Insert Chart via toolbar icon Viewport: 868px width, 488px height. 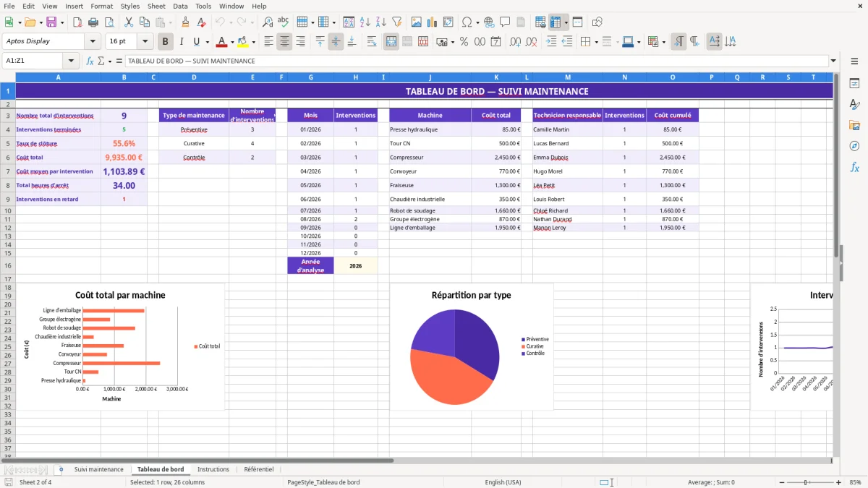(433, 22)
